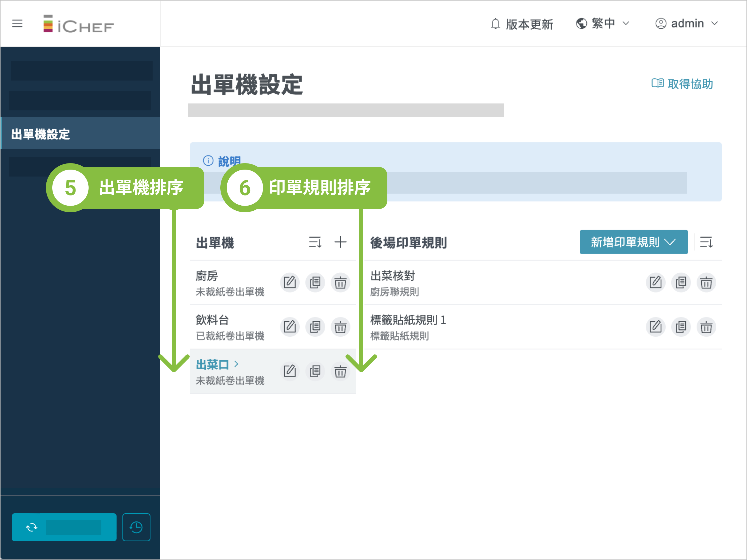Open the admin account dropdown
The width and height of the screenshot is (747, 560).
[686, 24]
